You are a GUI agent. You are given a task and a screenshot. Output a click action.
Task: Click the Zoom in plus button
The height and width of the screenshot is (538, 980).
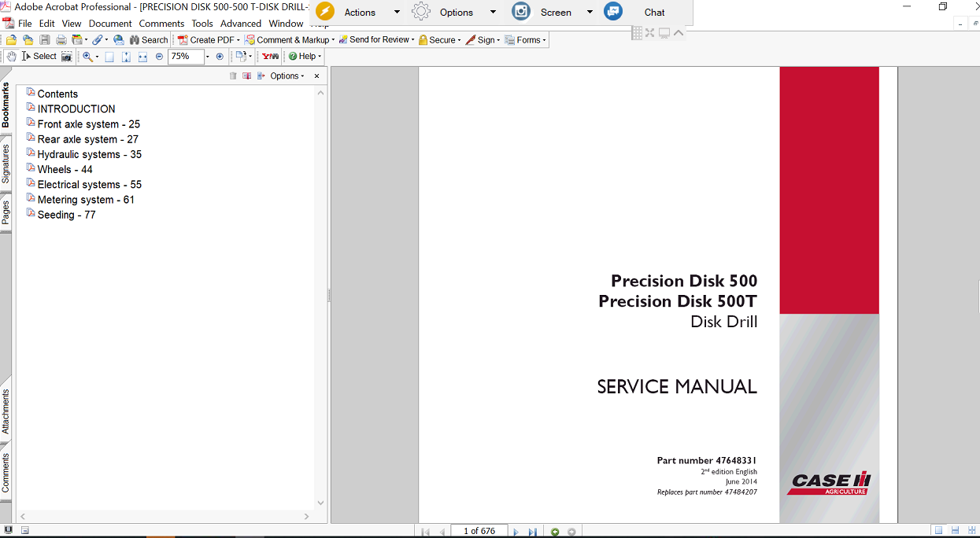[220, 57]
